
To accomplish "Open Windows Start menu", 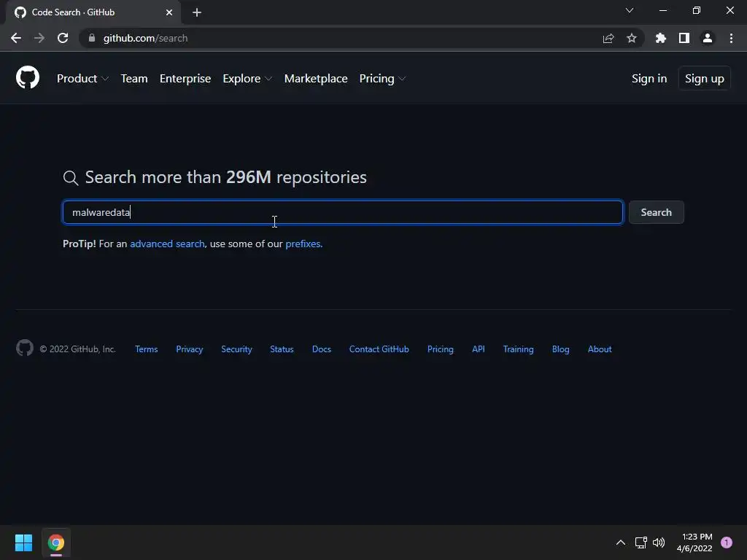I will (23, 542).
